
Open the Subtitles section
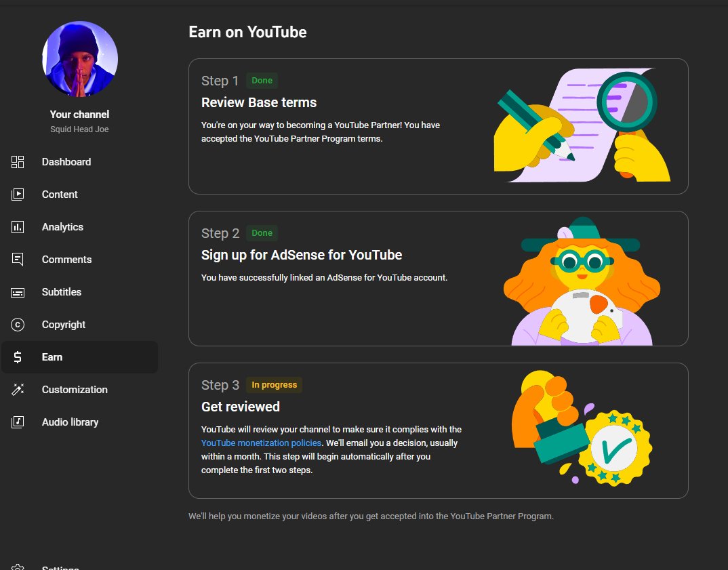click(x=61, y=292)
